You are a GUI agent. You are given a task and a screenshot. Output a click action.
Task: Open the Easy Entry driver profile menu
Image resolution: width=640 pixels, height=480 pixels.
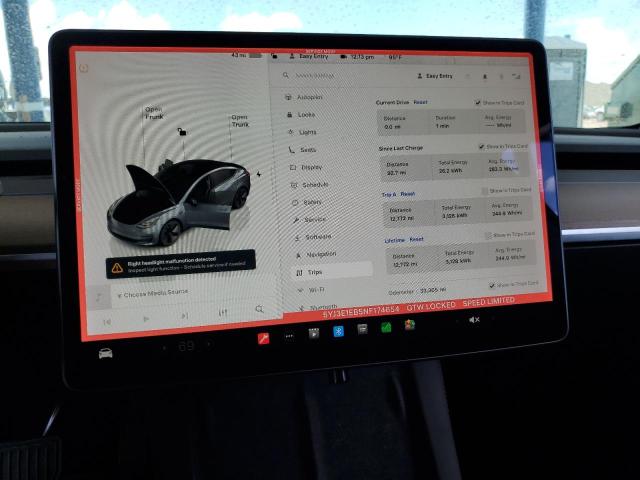click(x=435, y=76)
